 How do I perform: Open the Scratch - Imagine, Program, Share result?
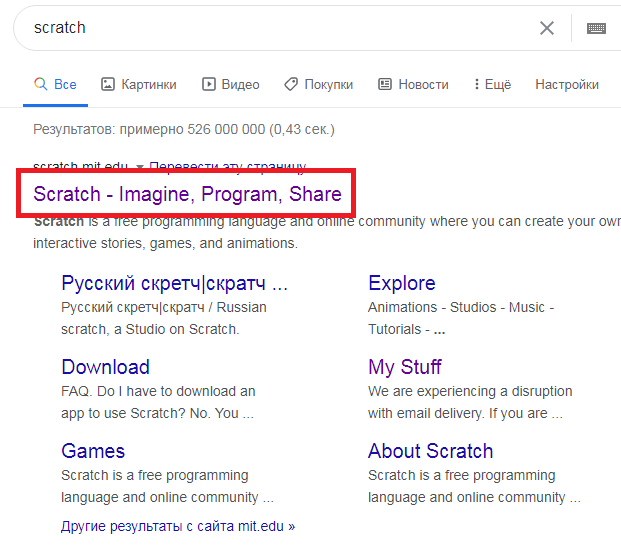pos(187,194)
